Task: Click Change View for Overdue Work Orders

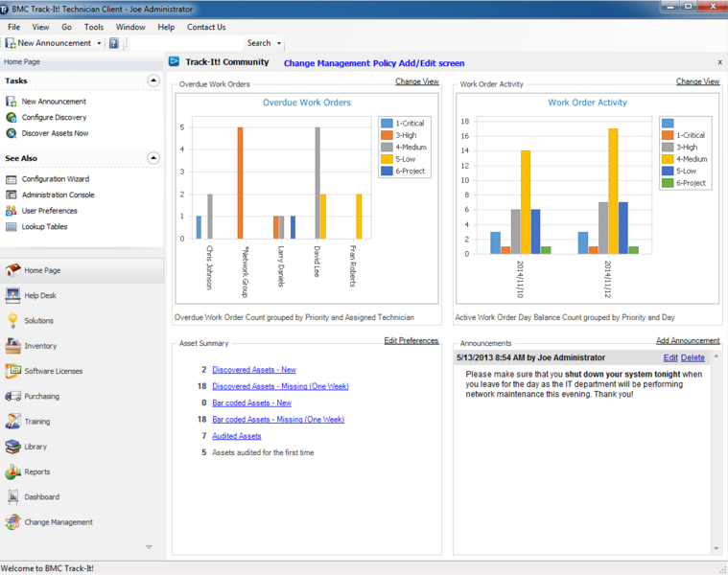Action: point(416,82)
